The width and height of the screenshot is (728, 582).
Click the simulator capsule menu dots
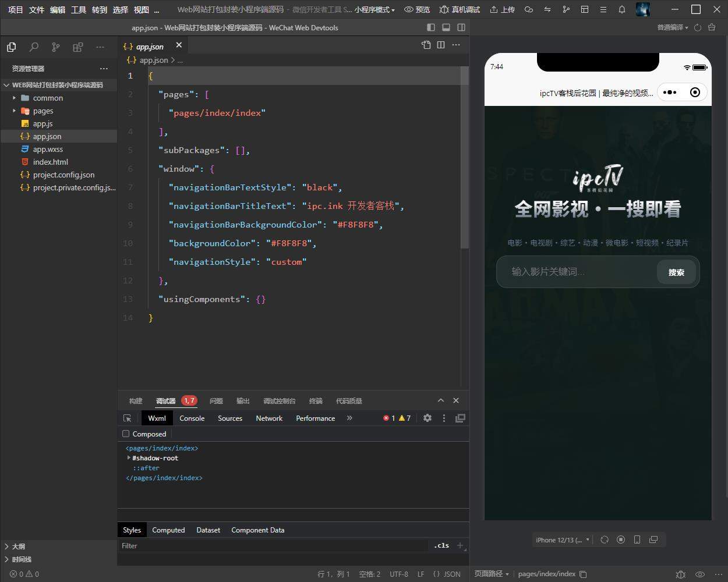pos(670,92)
